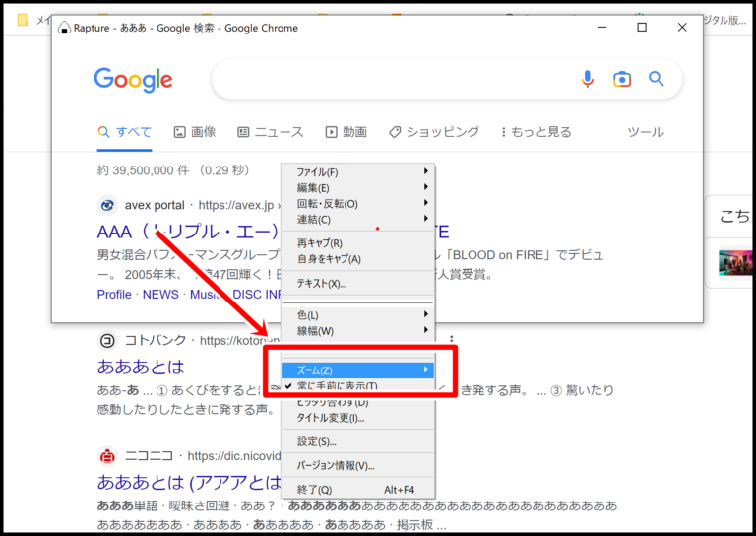
Task: Open 設定(S)... from context menu
Action: point(357,441)
